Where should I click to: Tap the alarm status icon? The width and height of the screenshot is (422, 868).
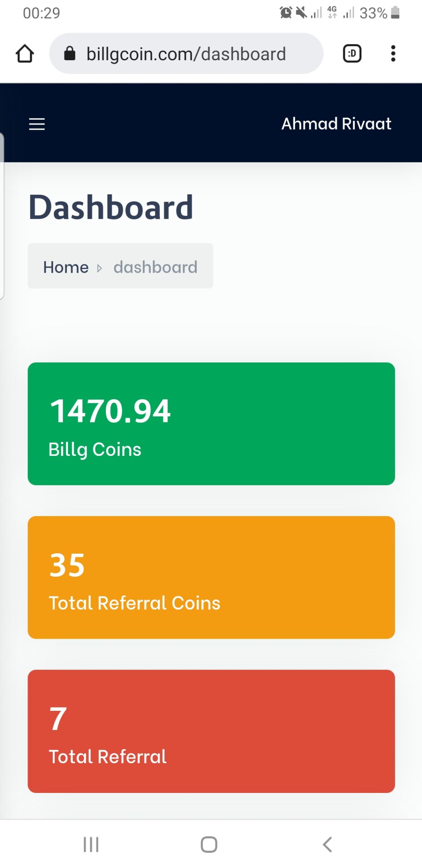(x=286, y=13)
